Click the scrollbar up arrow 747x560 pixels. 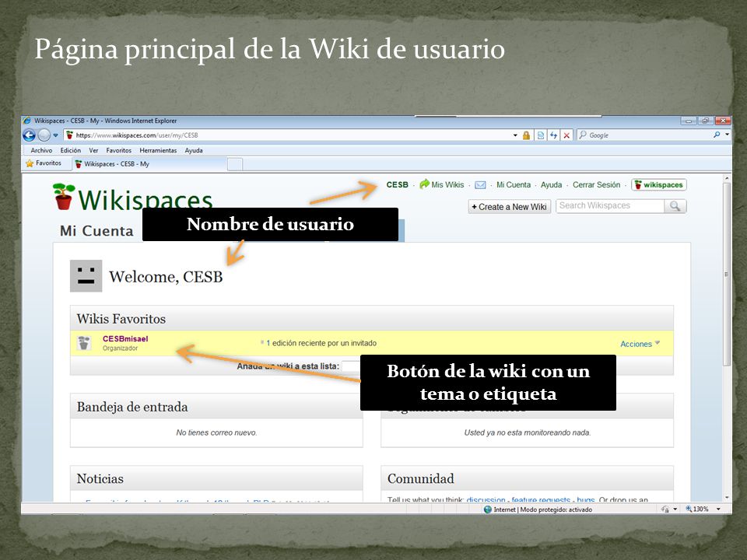pos(727,178)
